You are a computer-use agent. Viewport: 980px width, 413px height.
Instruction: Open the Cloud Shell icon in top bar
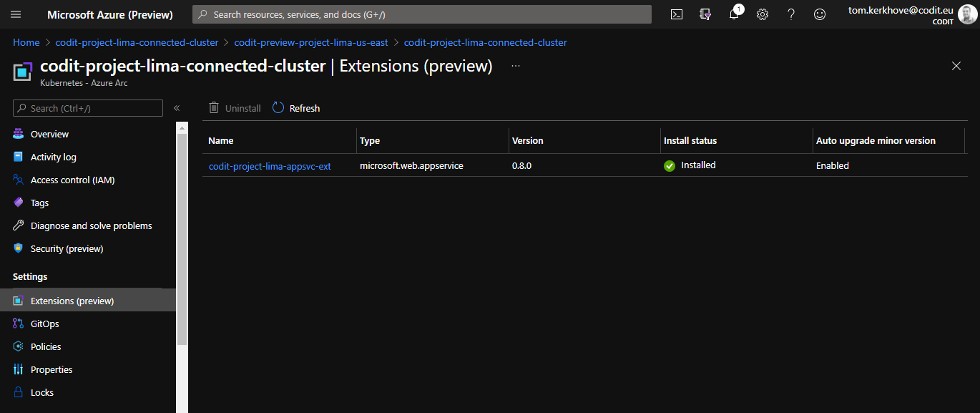pos(676,14)
